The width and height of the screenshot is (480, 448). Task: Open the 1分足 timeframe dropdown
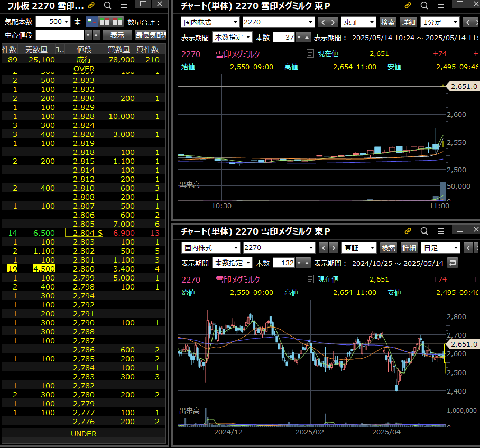tap(440, 22)
